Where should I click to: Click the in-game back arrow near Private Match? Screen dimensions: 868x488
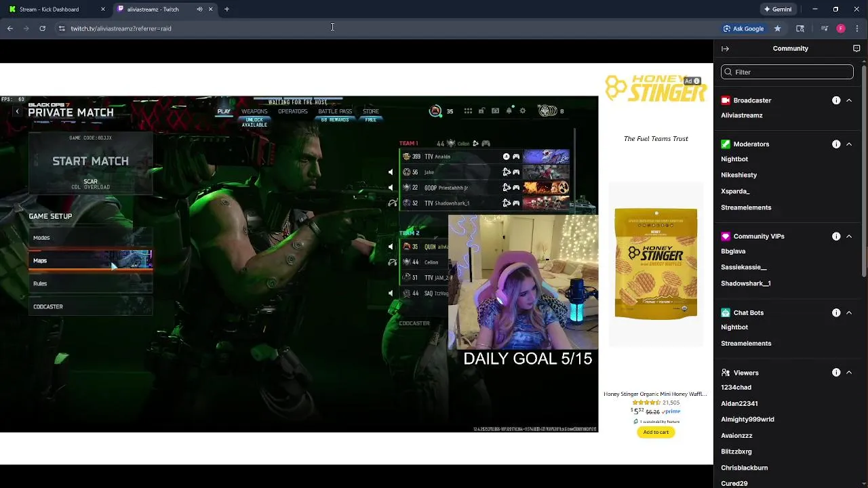pos(17,112)
